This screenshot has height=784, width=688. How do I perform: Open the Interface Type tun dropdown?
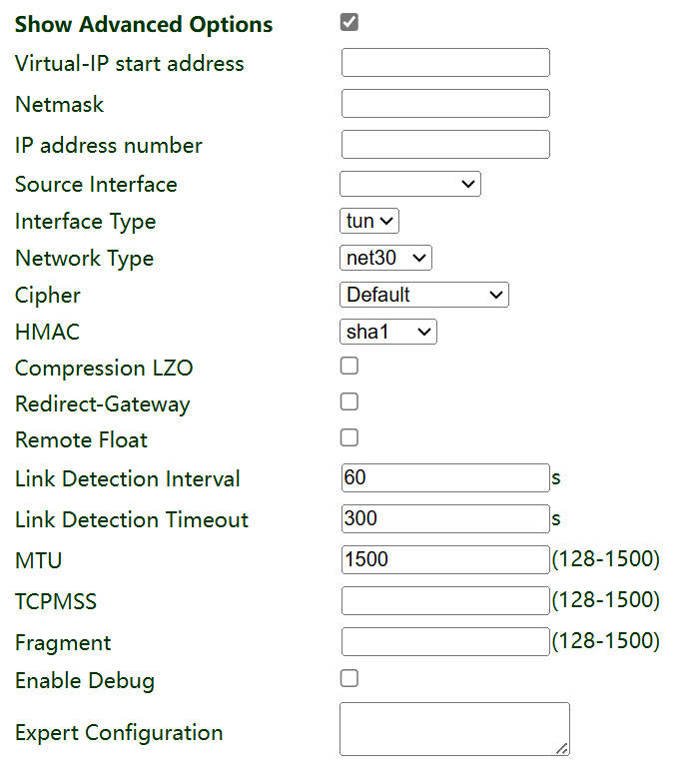369,221
